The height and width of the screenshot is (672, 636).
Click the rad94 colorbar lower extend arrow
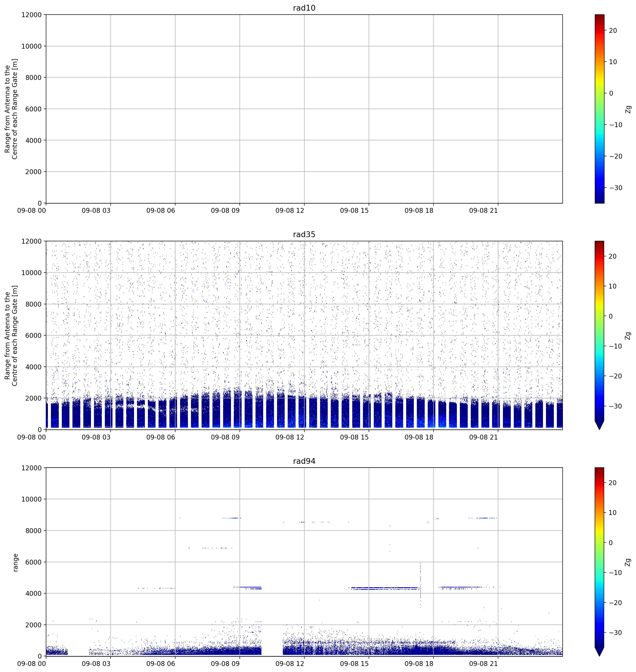[x=599, y=652]
